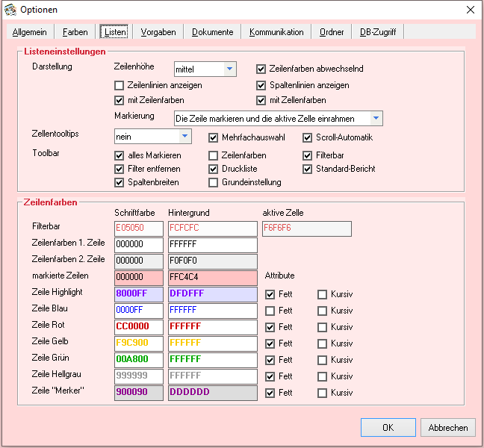The image size is (484, 448).
Task: Go to the DB-Zugriff tab
Action: (x=378, y=32)
